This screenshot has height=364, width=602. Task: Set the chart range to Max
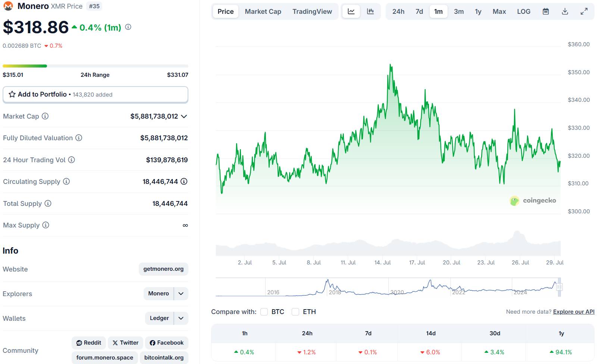(499, 12)
